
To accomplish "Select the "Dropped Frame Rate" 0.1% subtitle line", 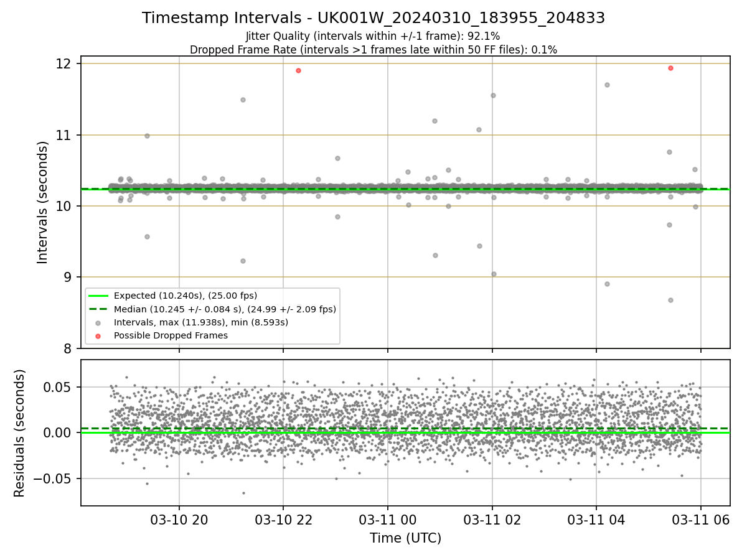I will [x=374, y=49].
